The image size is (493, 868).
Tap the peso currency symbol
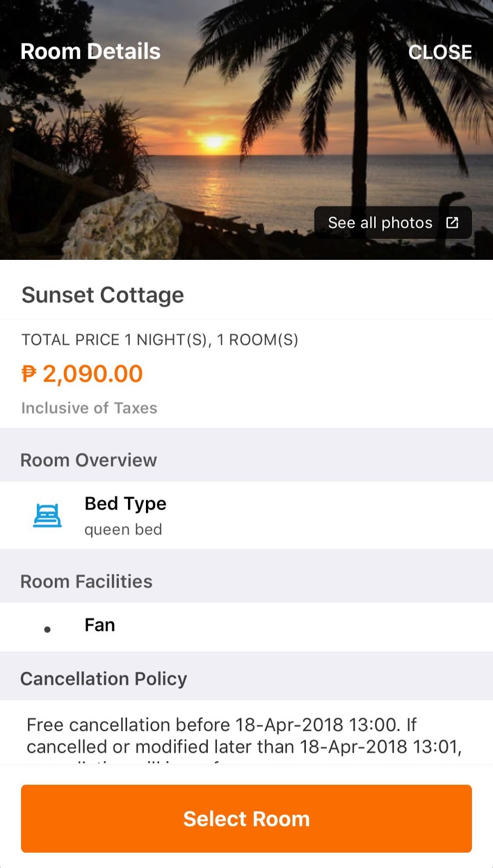(29, 374)
